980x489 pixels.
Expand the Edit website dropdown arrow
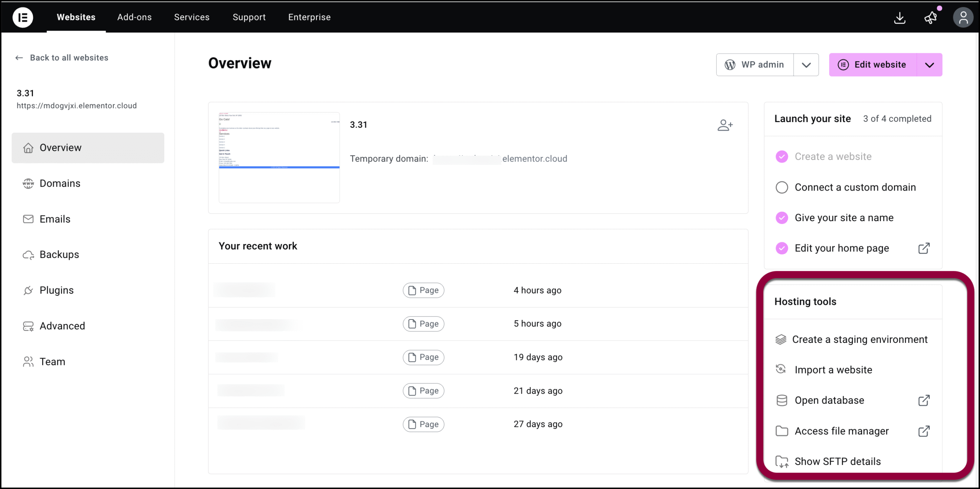coord(930,65)
